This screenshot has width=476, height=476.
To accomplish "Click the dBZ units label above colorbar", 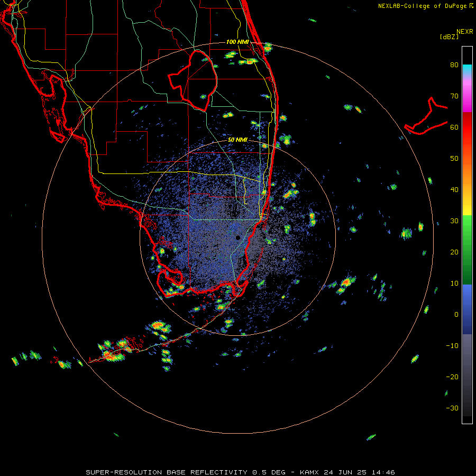I will [449, 36].
